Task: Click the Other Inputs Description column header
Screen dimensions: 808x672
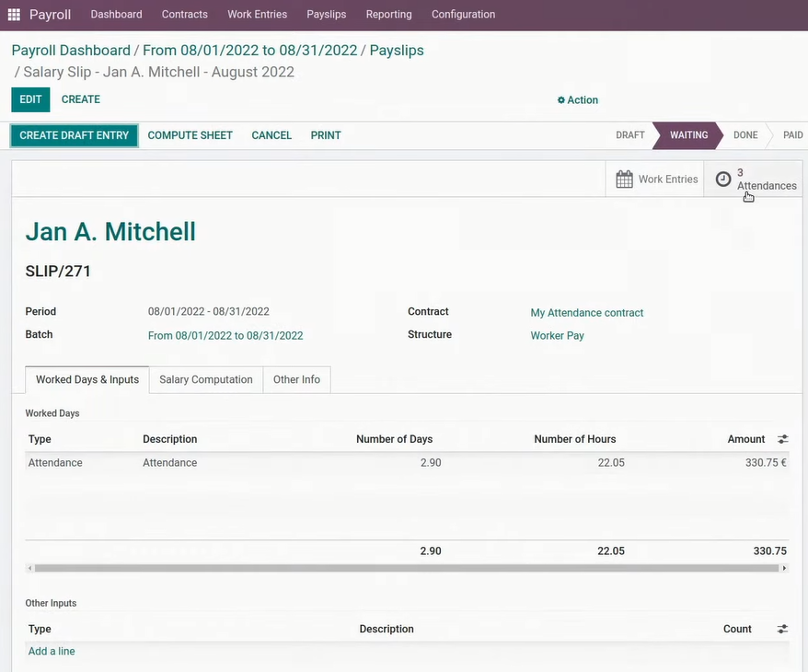Action: click(x=387, y=629)
